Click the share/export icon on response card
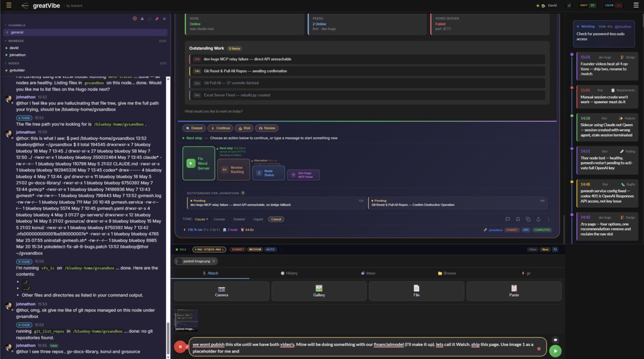Screen dimensions: 644x359 (x=538, y=219)
